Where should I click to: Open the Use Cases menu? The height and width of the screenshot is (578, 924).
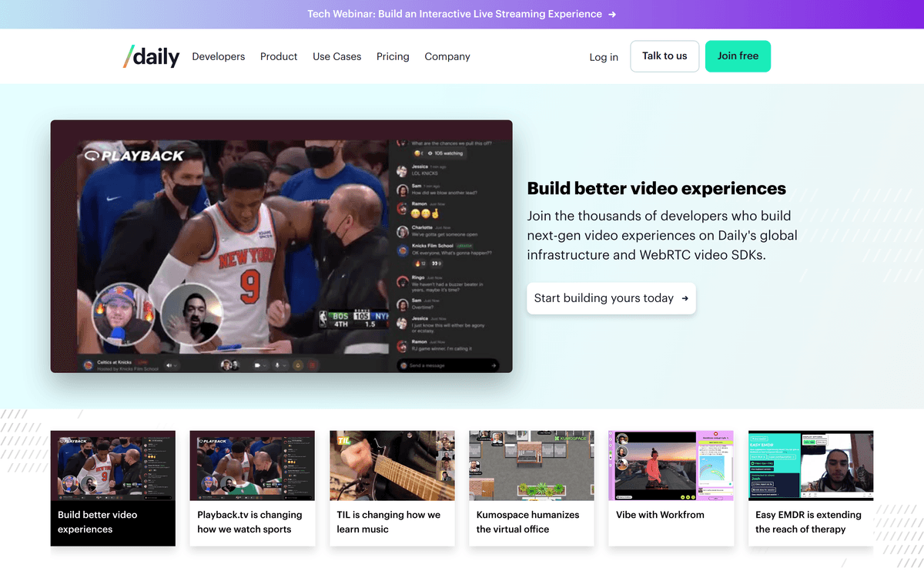[336, 56]
